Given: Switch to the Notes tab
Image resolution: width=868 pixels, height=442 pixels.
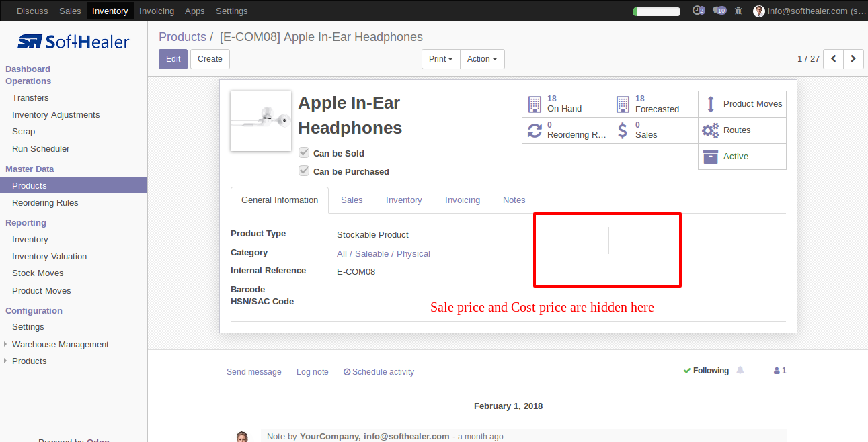Looking at the screenshot, I should [x=514, y=200].
